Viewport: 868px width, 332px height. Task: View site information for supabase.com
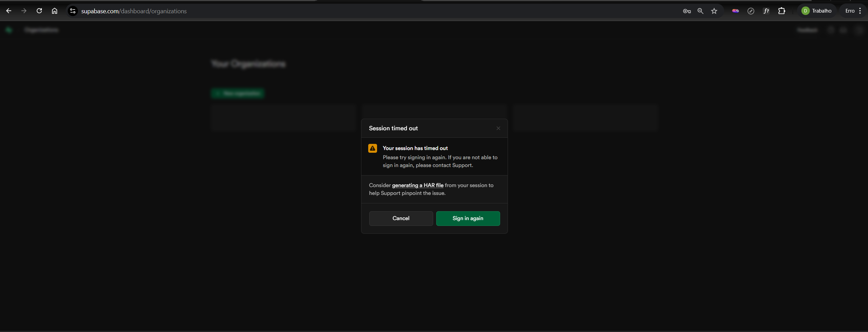72,11
